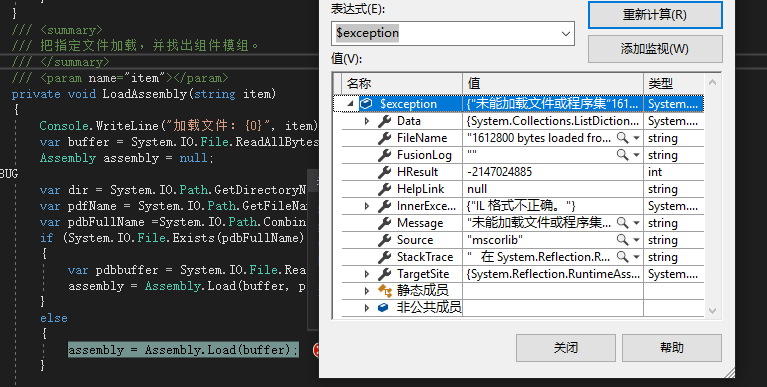Screen dimensions: 767x387
Task: Click Console.WriteLine call in code editor
Action: tap(99, 126)
